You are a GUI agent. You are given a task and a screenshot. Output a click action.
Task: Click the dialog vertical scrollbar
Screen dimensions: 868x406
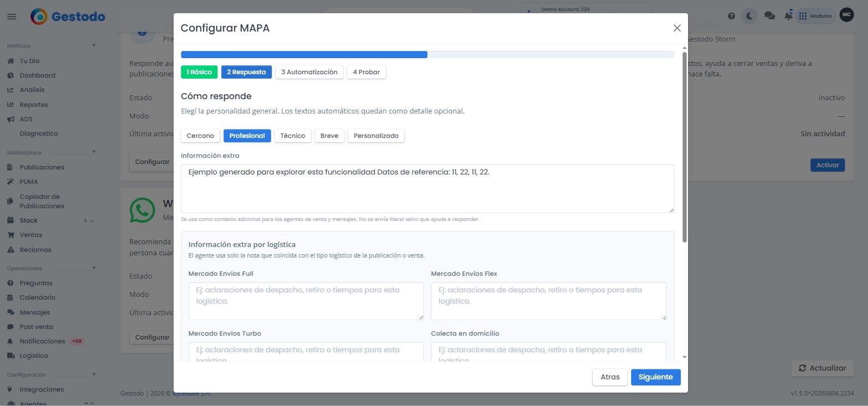685,147
